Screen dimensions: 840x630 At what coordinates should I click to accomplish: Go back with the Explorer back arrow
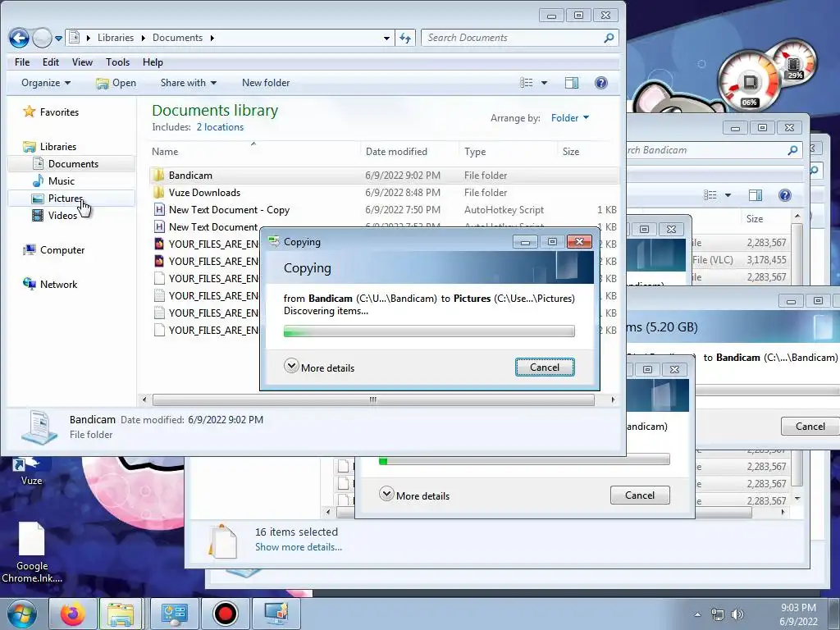pyautogui.click(x=20, y=38)
